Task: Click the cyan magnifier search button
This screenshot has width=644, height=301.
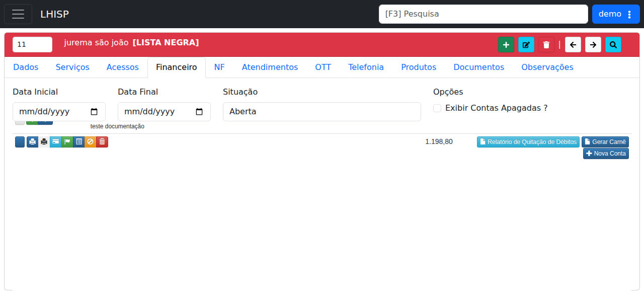Action: [x=613, y=45]
